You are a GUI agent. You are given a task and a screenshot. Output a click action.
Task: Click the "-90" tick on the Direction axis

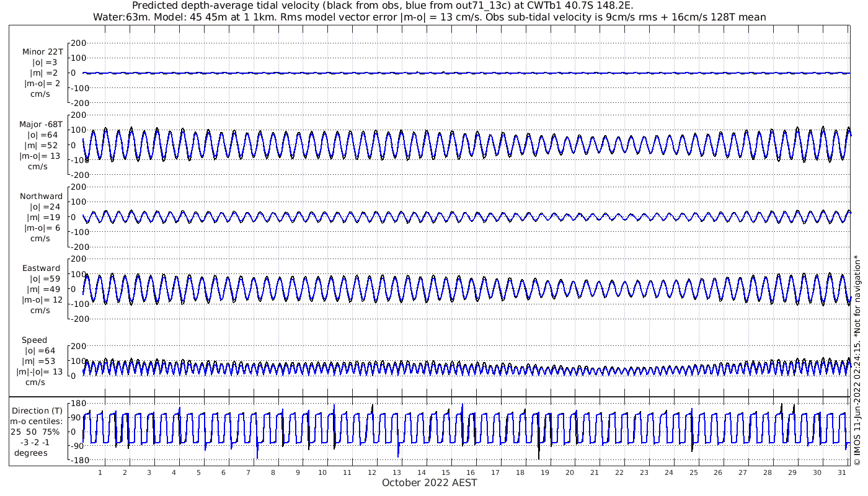78,446
